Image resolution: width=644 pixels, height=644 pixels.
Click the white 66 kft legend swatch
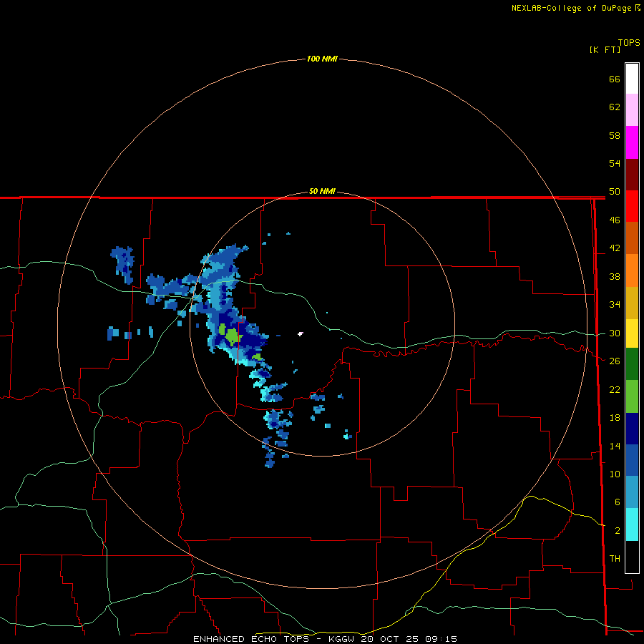(632, 79)
